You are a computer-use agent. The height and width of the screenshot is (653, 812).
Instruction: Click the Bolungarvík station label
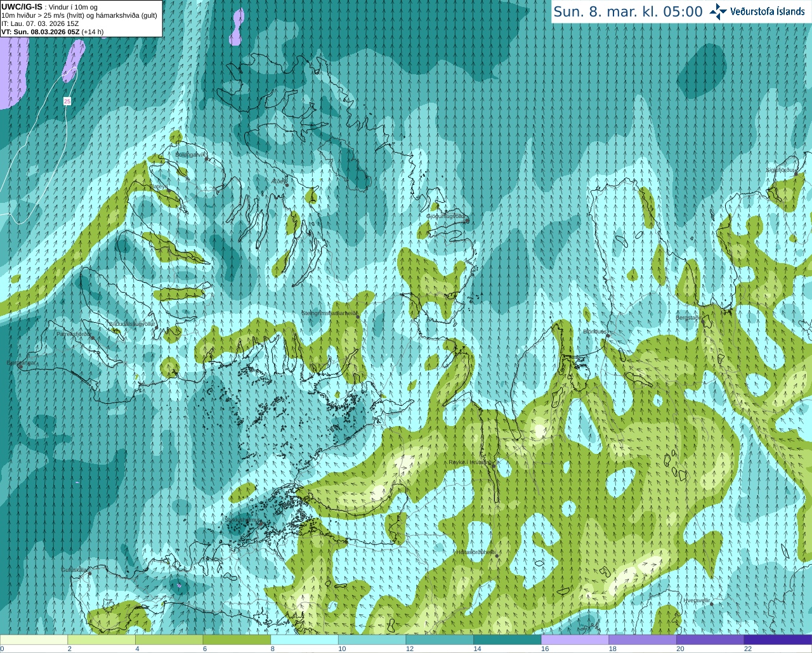coord(191,154)
